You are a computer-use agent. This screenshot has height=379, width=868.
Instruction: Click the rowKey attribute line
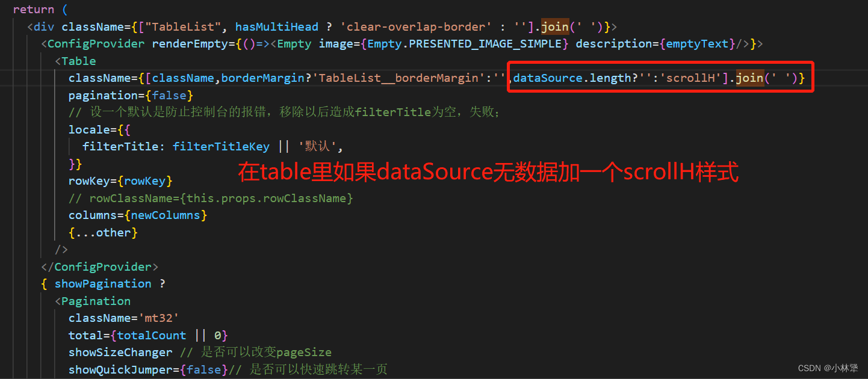pyautogui.click(x=120, y=181)
